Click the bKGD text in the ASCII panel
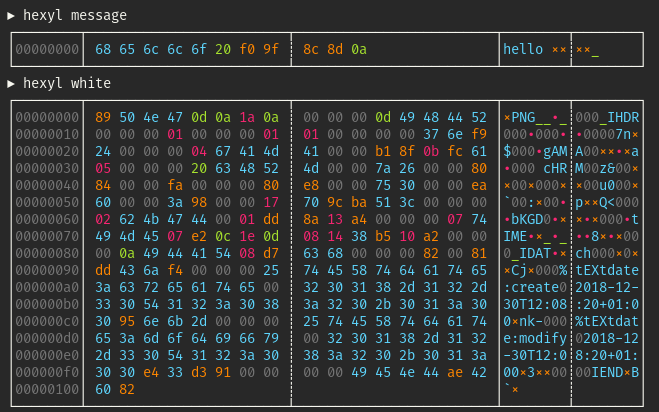 pos(527,219)
